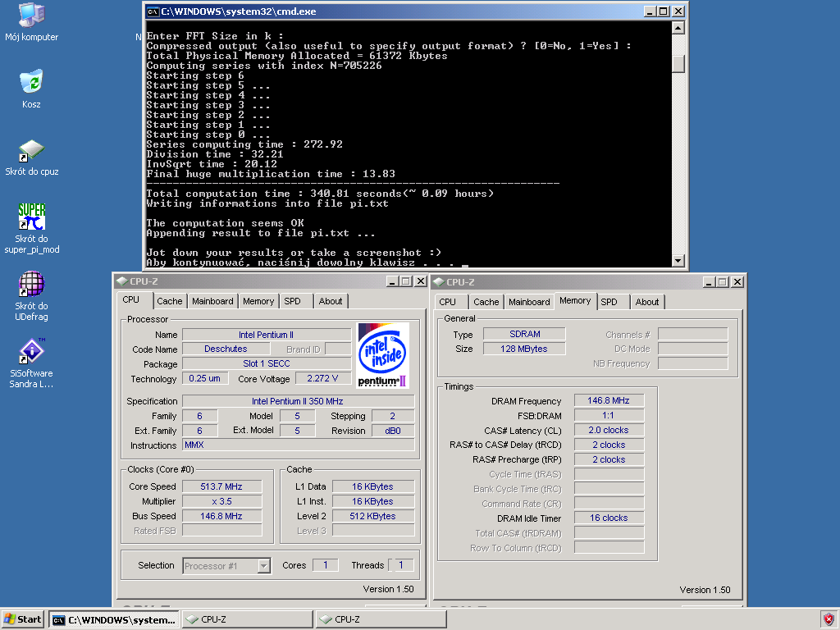This screenshot has height=630, width=840.
Task: Click the 513.7 MHz core speed value
Action: pyautogui.click(x=221, y=486)
